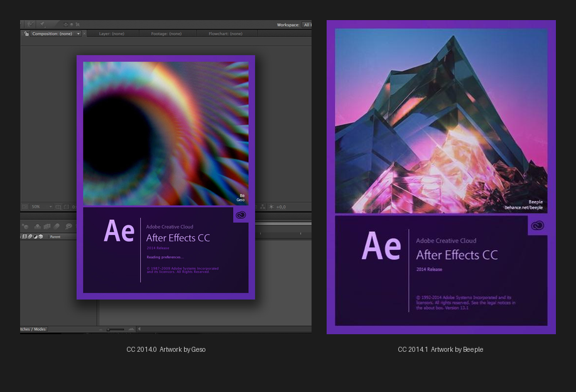This screenshot has height=392, width=576.
Task: Click the 3D Layer column header icon
Action: tap(41, 237)
